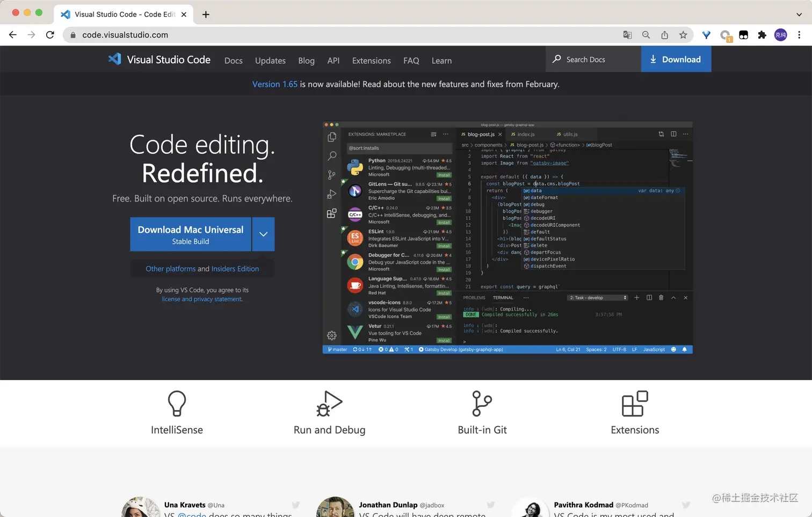The image size is (812, 517).
Task: Click Una Kravets' profile photo
Action: [141, 508]
